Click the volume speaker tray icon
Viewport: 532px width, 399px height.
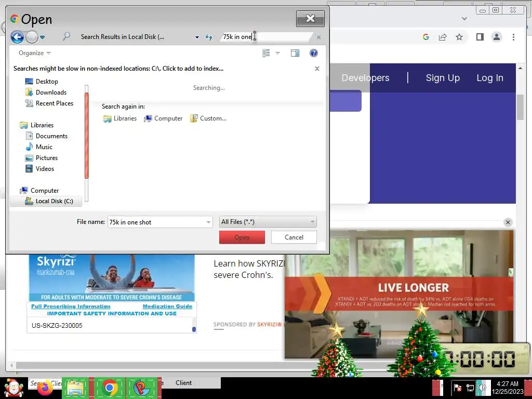click(x=482, y=388)
